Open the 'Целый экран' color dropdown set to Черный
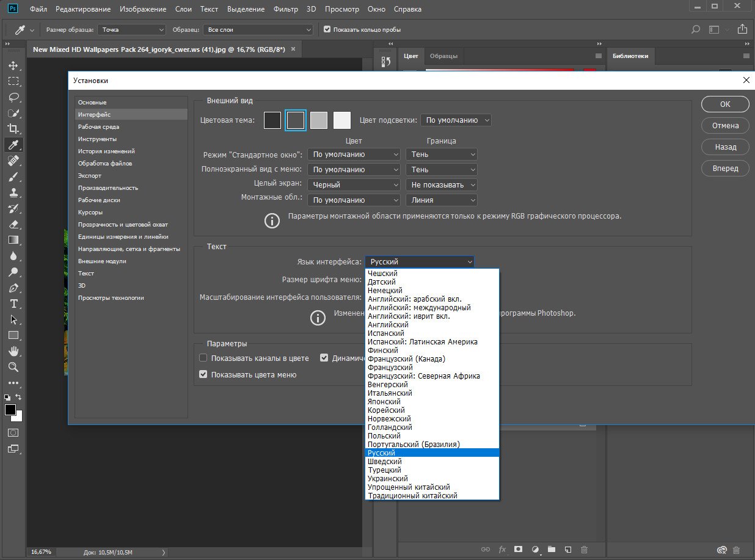Viewport: 755px width, 560px height. click(x=354, y=184)
